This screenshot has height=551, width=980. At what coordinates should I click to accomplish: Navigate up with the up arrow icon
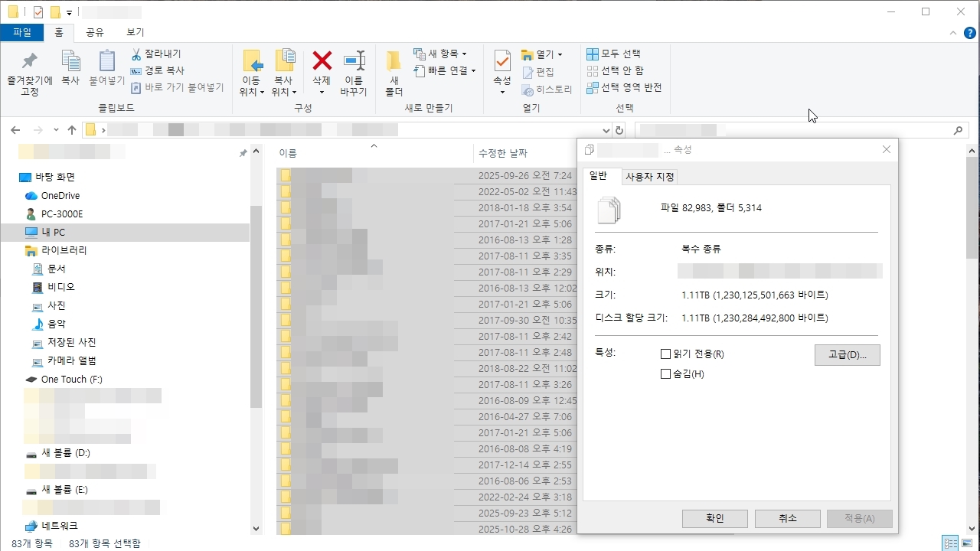[x=72, y=130]
